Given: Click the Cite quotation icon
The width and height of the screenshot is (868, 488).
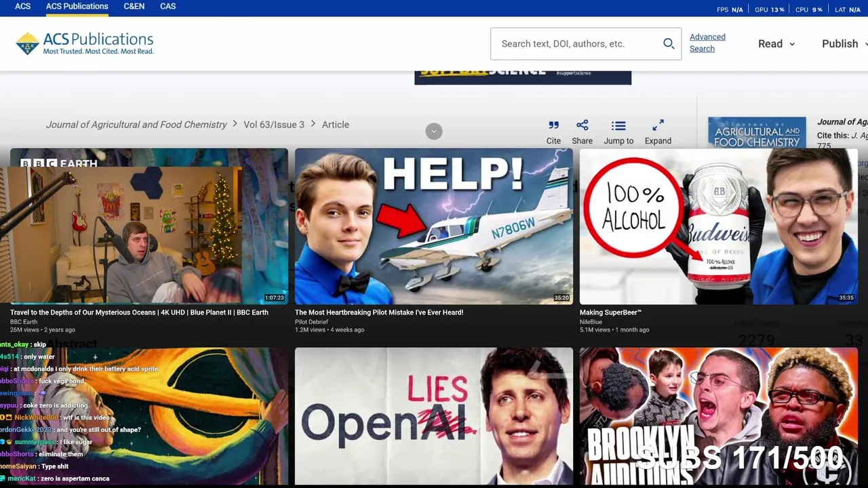Looking at the screenshot, I should click(x=553, y=125).
